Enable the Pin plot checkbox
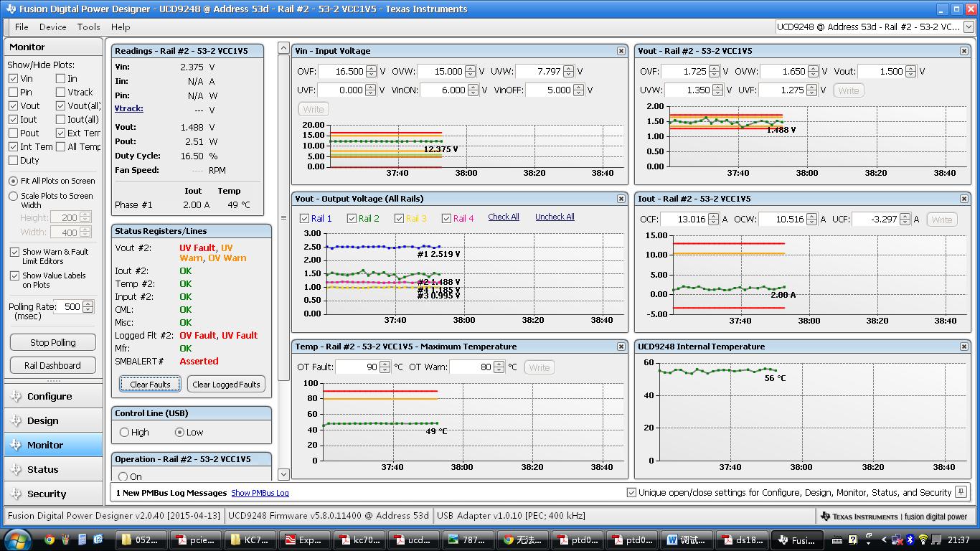This screenshot has width=980, height=551. 14,92
